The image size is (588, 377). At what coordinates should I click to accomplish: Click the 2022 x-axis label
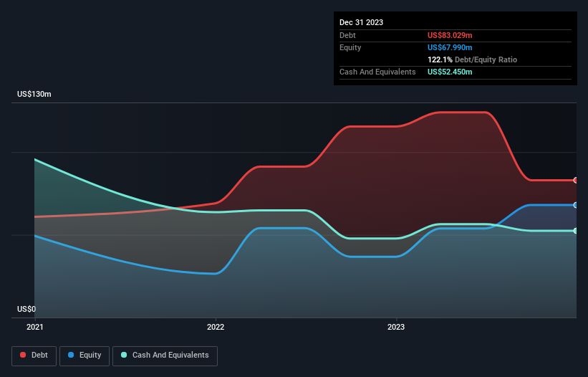pyautogui.click(x=216, y=327)
